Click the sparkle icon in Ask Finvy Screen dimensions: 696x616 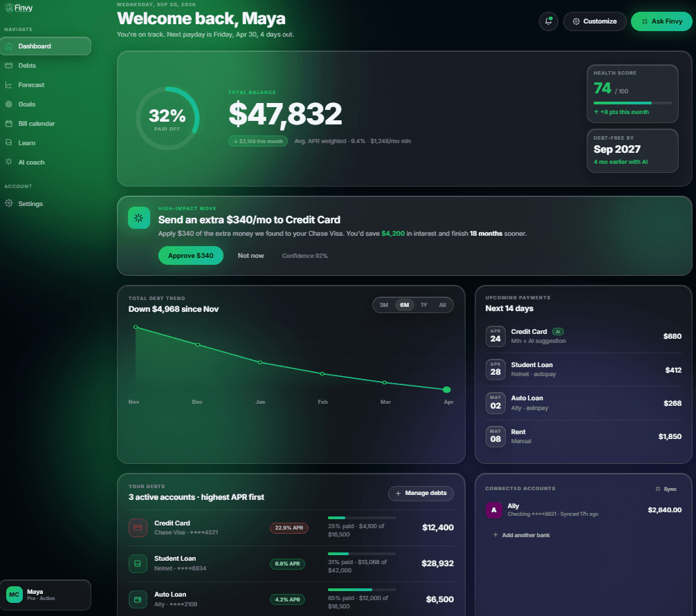click(x=645, y=21)
